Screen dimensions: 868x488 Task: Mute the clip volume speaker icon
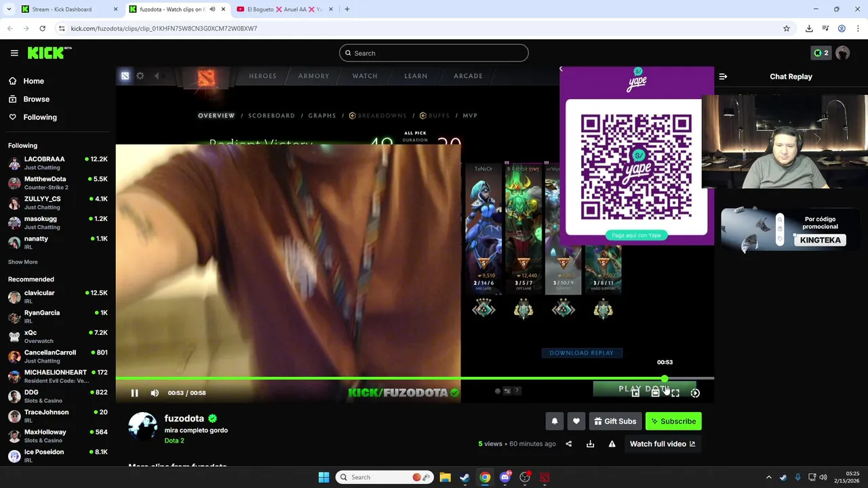[155, 393]
